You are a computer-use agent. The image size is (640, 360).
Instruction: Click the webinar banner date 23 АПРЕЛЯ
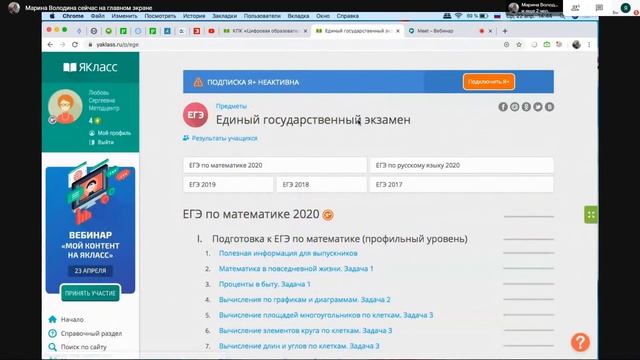coord(90,271)
